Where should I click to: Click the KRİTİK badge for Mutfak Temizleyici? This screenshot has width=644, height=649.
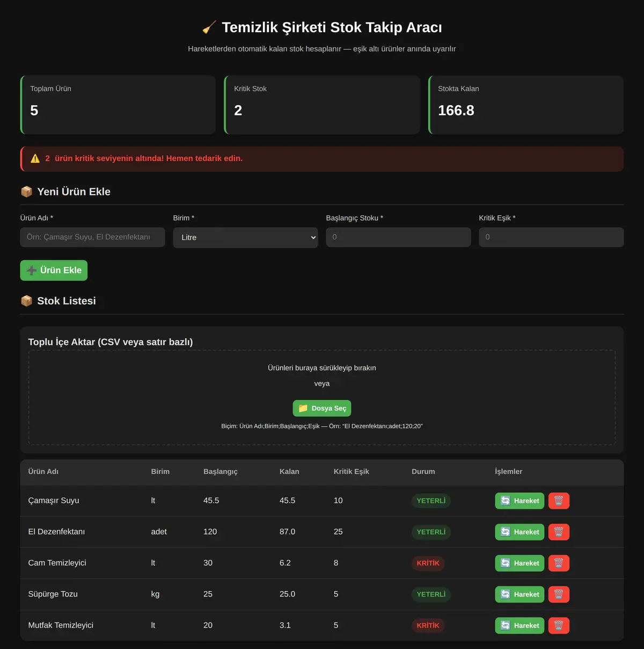point(428,625)
